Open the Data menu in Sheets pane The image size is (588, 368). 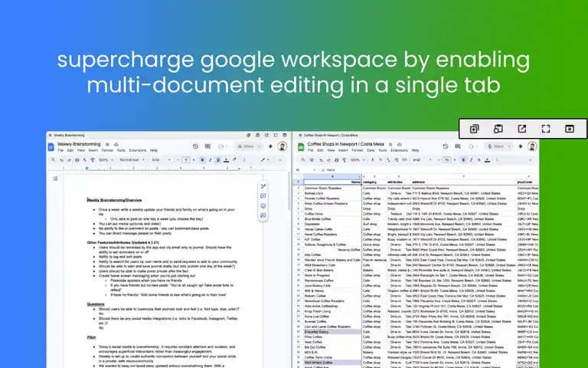coord(371,150)
